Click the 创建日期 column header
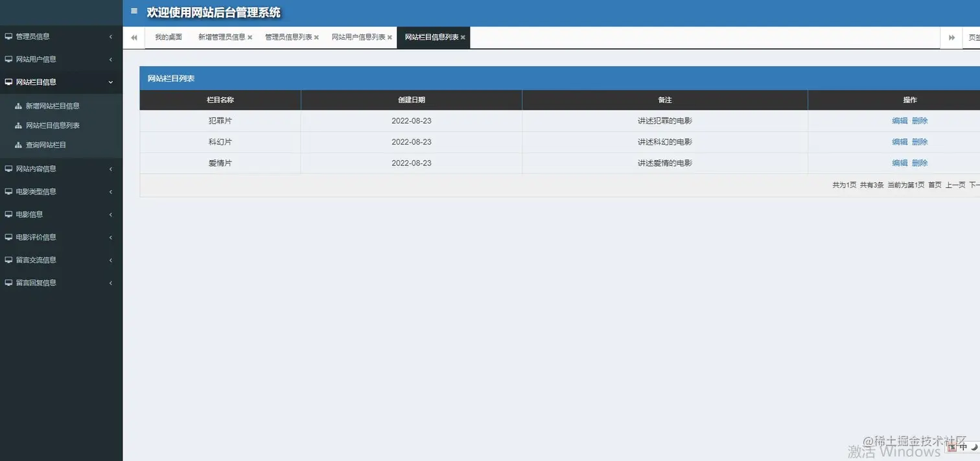The image size is (980, 461). pos(412,100)
